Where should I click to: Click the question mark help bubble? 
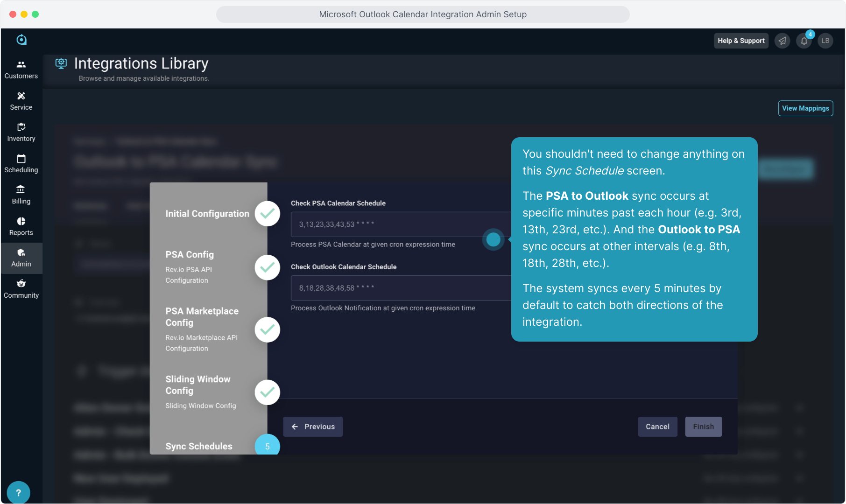[x=19, y=492]
